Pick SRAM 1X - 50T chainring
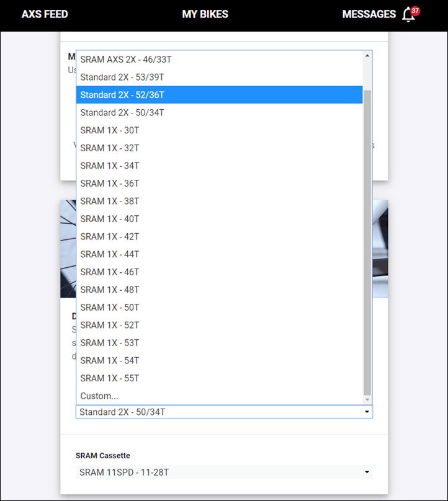The width and height of the screenshot is (448, 501). [220, 308]
